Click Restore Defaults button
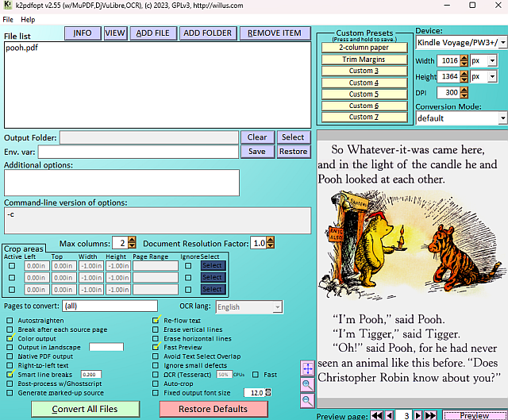 [214, 409]
